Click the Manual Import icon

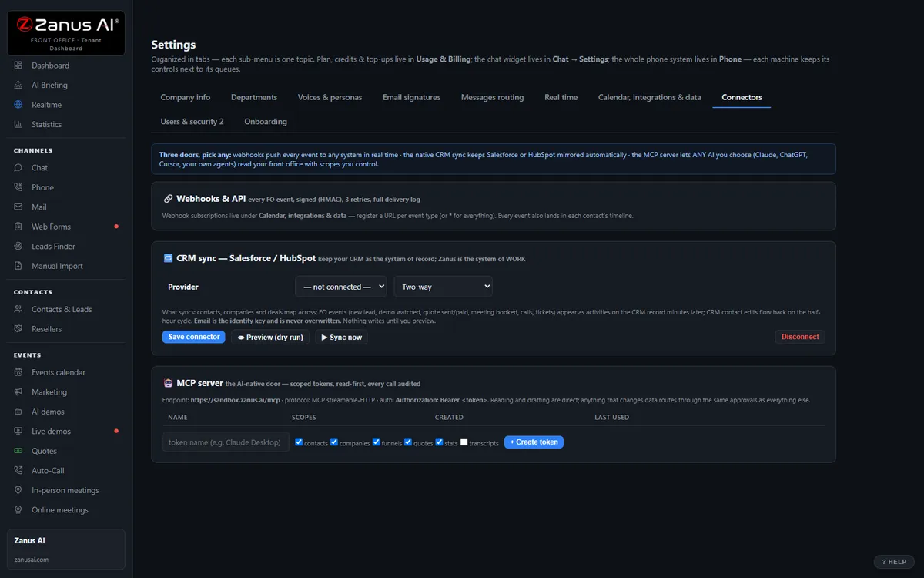(18, 266)
